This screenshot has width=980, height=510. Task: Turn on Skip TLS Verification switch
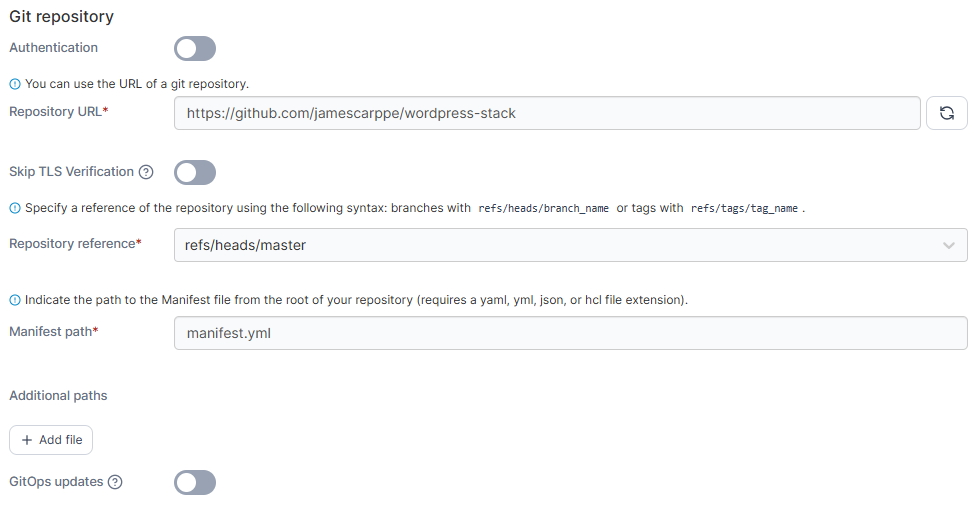(x=195, y=172)
